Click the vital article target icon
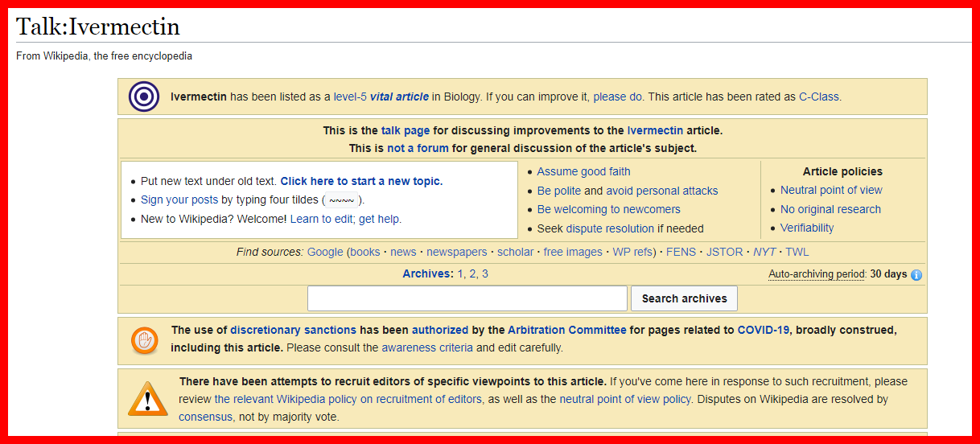The image size is (980, 444). (x=144, y=97)
